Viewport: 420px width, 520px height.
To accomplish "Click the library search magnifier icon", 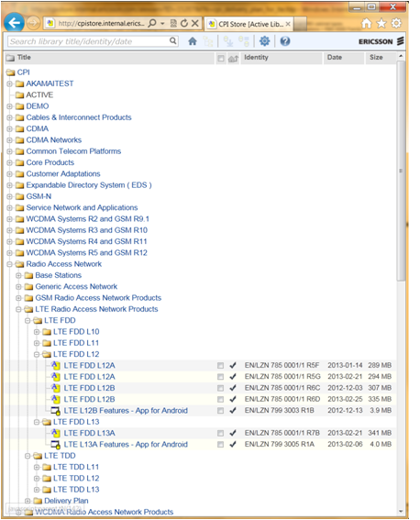I will [172, 40].
